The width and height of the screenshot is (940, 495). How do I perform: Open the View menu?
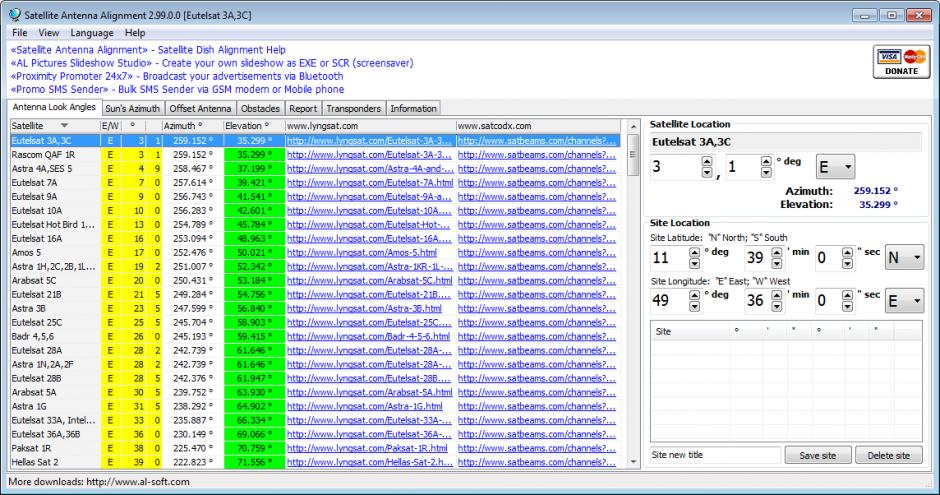(x=49, y=33)
